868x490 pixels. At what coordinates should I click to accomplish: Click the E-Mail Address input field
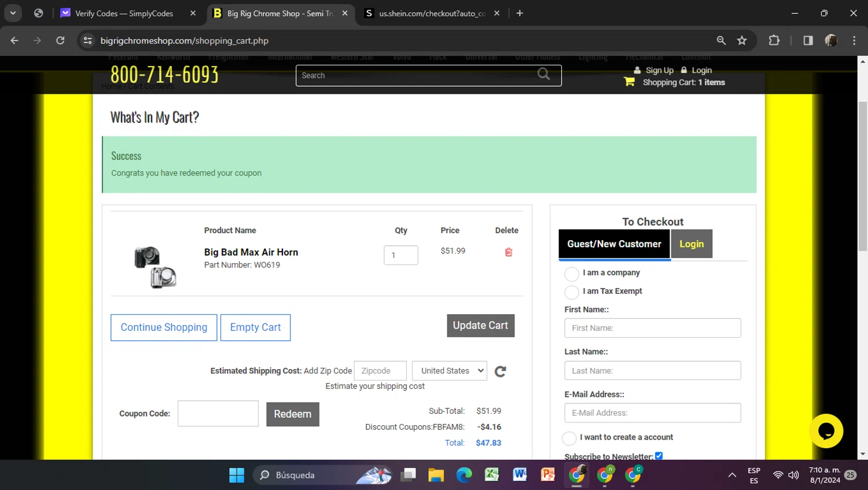pos(653,413)
